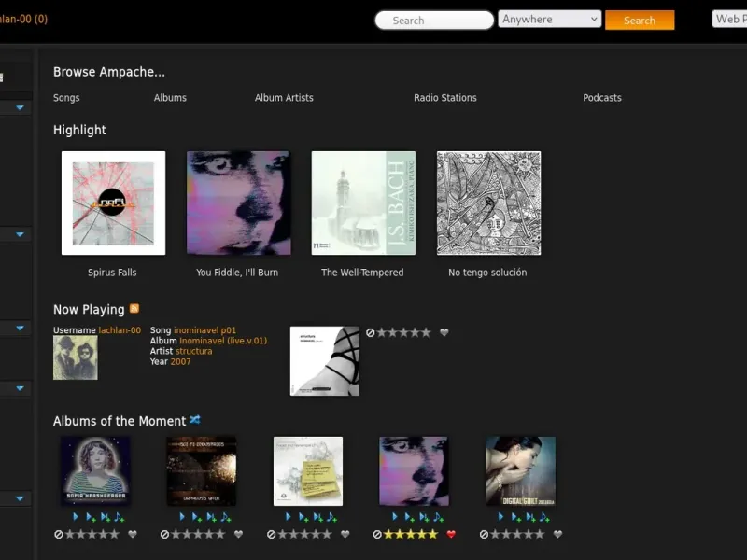Viewport: 747px width, 560px height.
Task: Open the Digital Guilt album cover
Action: pos(521,471)
